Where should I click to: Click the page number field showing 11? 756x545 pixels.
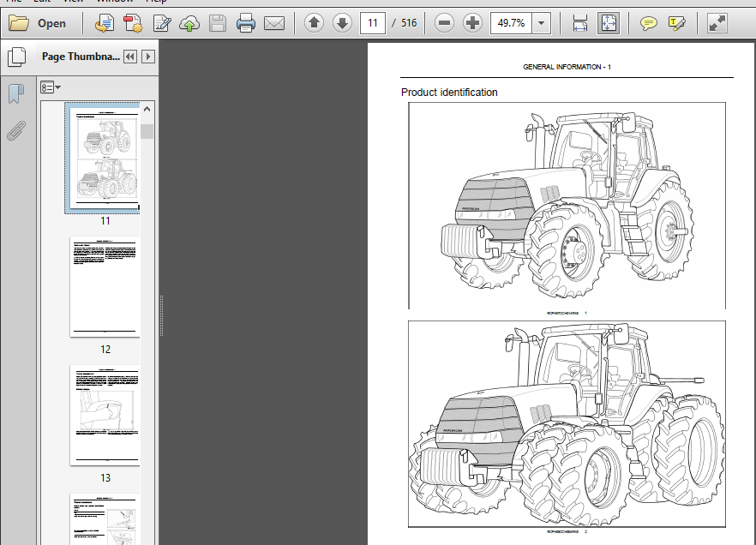tap(372, 22)
